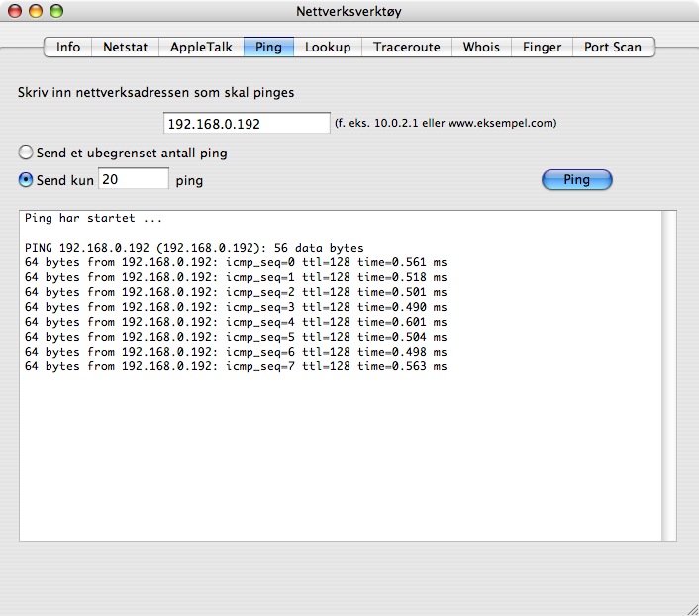Screen dimensions: 699x616
Task: Click the icmp_seq=2 result line
Action: [236, 292]
